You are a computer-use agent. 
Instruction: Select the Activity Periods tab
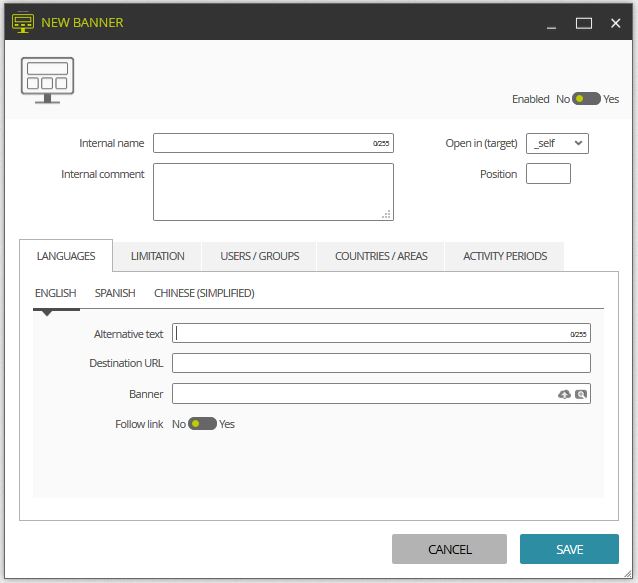click(x=505, y=256)
